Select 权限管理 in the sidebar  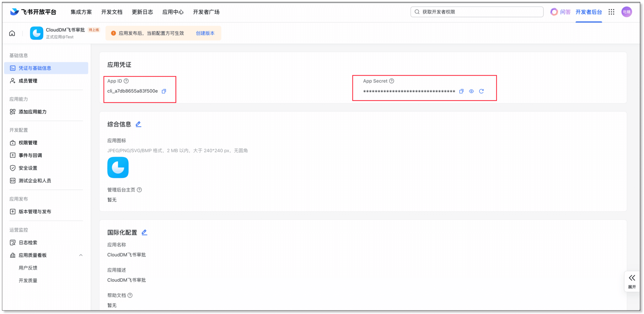[28, 143]
